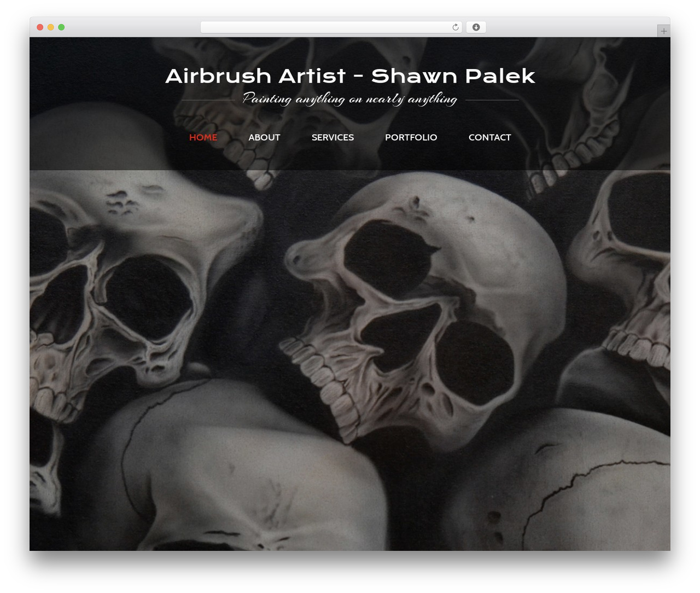Open the HOME menu item
700x593 pixels.
(203, 137)
